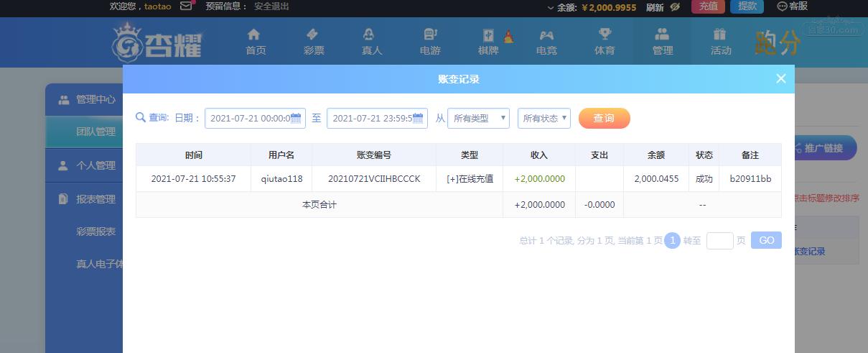868x353 pixels.
Task: Click the page number jump input field
Action: (719, 241)
